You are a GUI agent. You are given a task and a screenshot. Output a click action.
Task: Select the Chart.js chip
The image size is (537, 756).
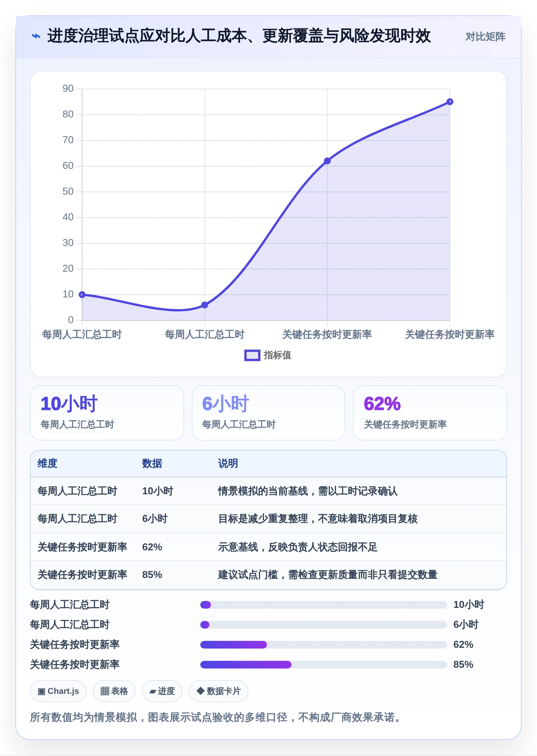point(58,691)
